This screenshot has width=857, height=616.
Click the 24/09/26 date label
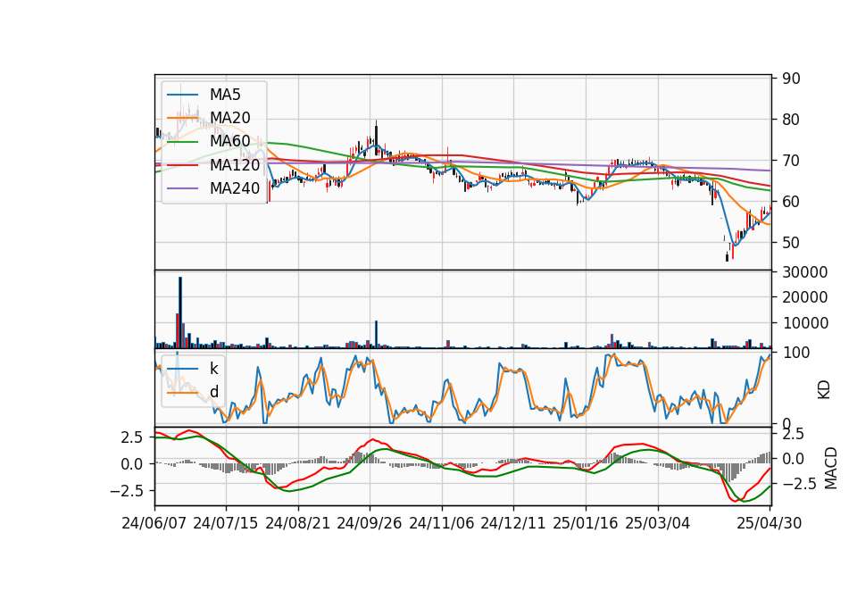coord(370,523)
